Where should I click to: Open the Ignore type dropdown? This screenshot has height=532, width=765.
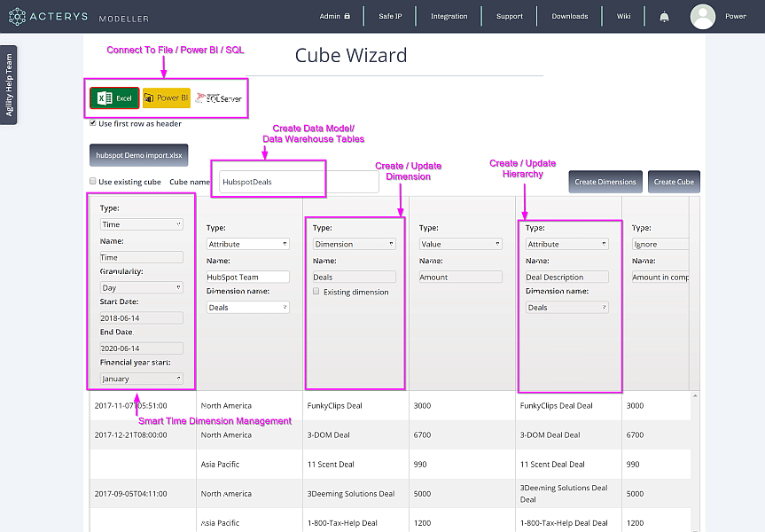pos(660,244)
